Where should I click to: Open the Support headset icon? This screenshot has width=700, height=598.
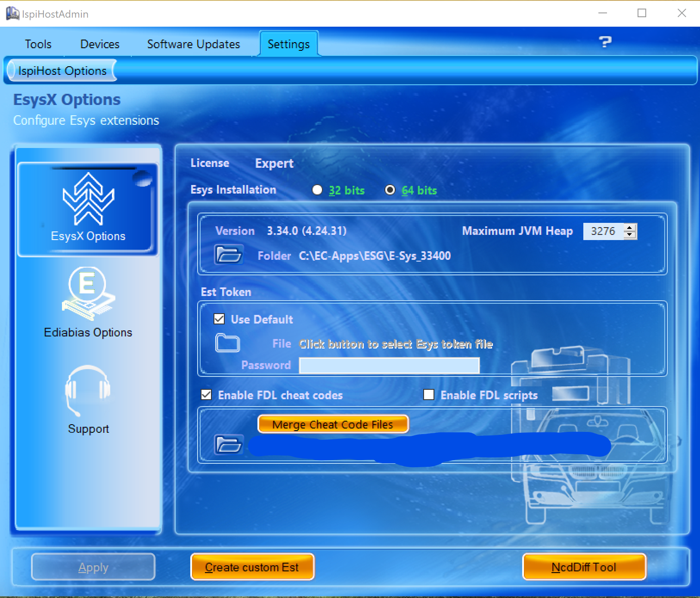point(88,391)
